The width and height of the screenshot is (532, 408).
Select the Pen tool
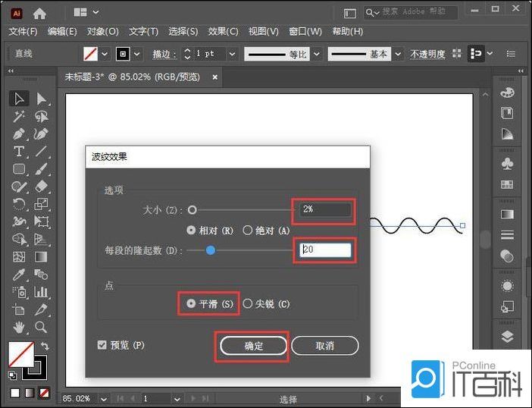point(19,134)
